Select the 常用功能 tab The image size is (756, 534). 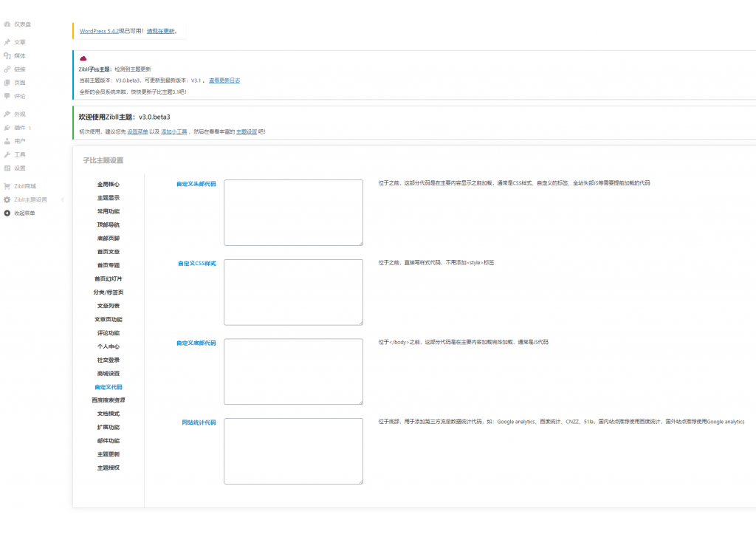click(109, 211)
